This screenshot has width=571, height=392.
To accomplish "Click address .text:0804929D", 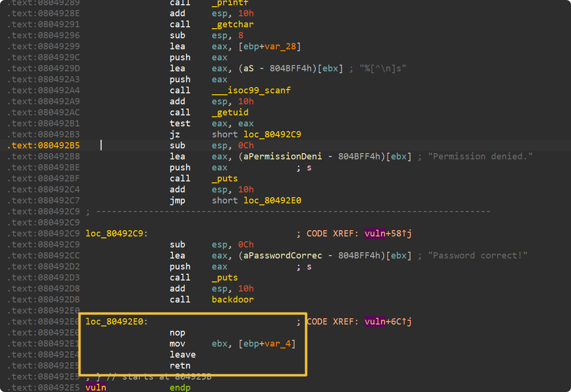I will [43, 68].
